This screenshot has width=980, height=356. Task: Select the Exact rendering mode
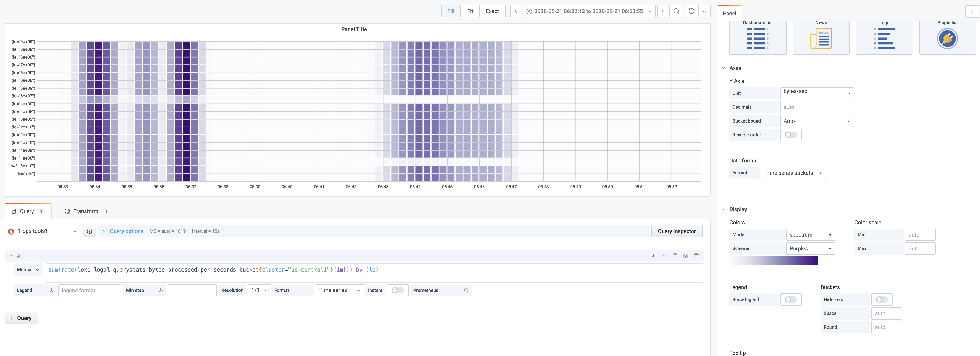492,11
